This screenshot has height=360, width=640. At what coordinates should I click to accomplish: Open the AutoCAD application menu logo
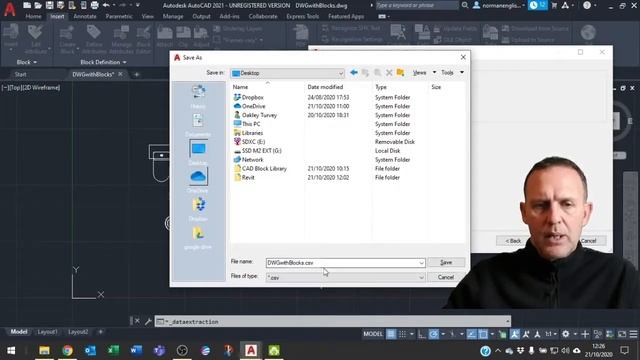click(9, 8)
